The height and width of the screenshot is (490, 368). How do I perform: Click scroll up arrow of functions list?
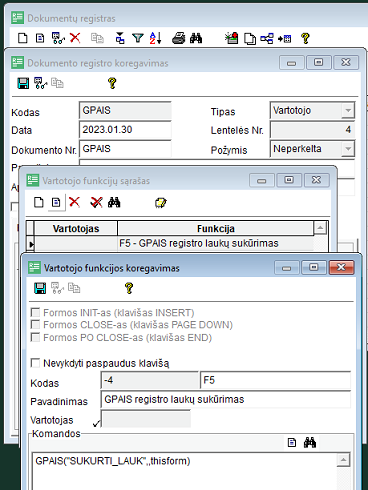[x=320, y=228]
